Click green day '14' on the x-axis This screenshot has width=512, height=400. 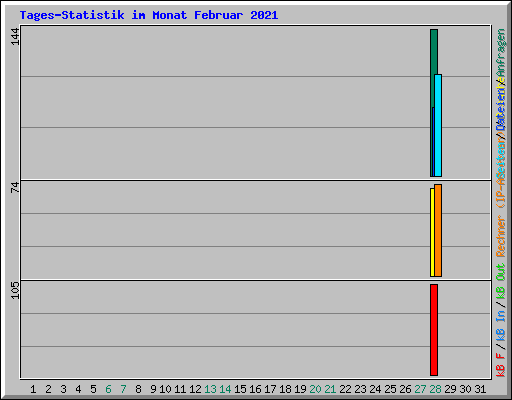point(225,389)
